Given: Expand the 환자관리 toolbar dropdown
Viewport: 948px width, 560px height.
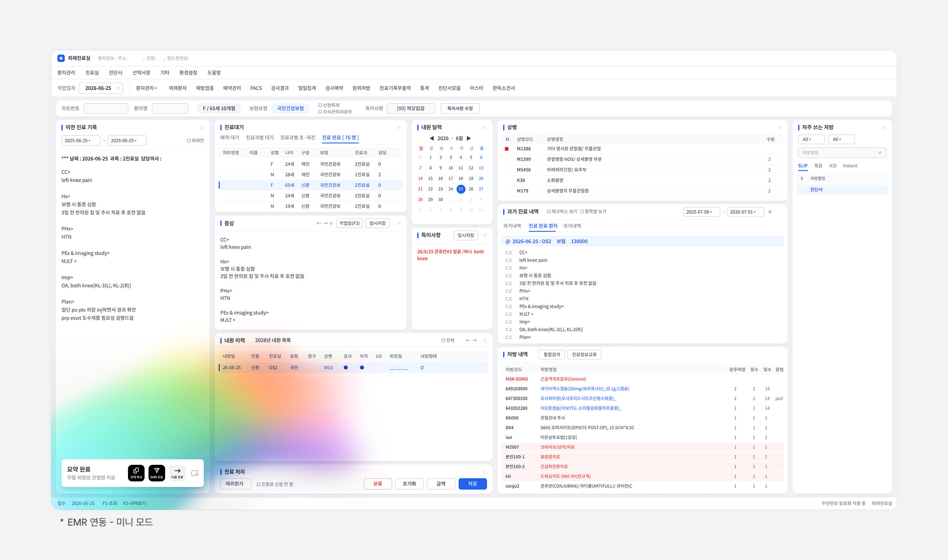Looking at the screenshot, I should (146, 88).
